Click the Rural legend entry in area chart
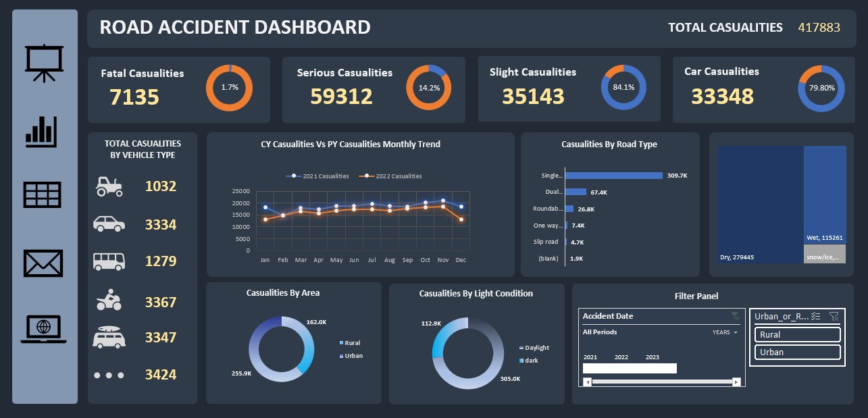 point(350,343)
